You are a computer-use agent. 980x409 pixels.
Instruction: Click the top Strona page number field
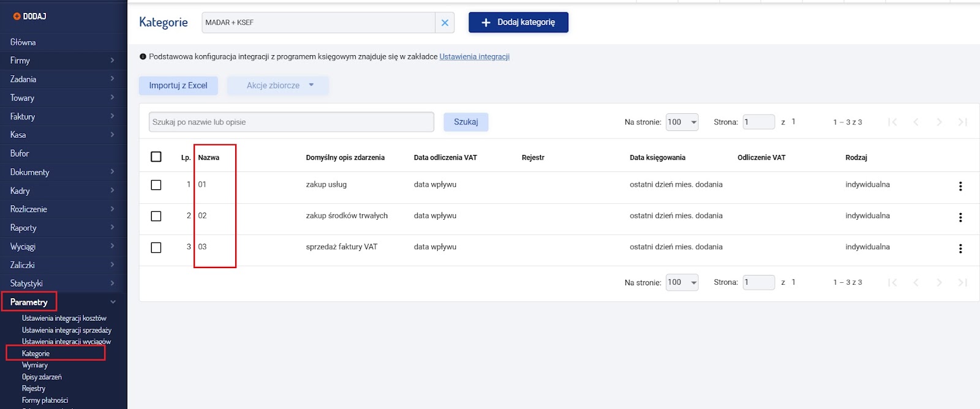(x=759, y=122)
